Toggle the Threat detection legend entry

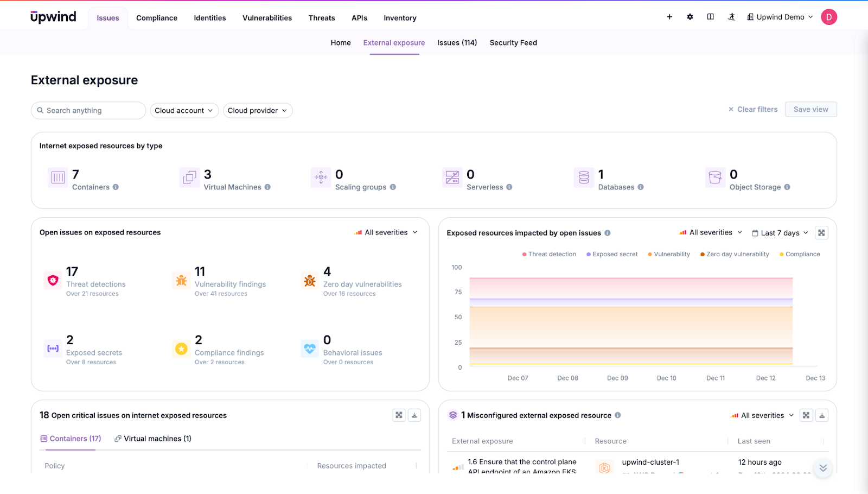(x=548, y=254)
